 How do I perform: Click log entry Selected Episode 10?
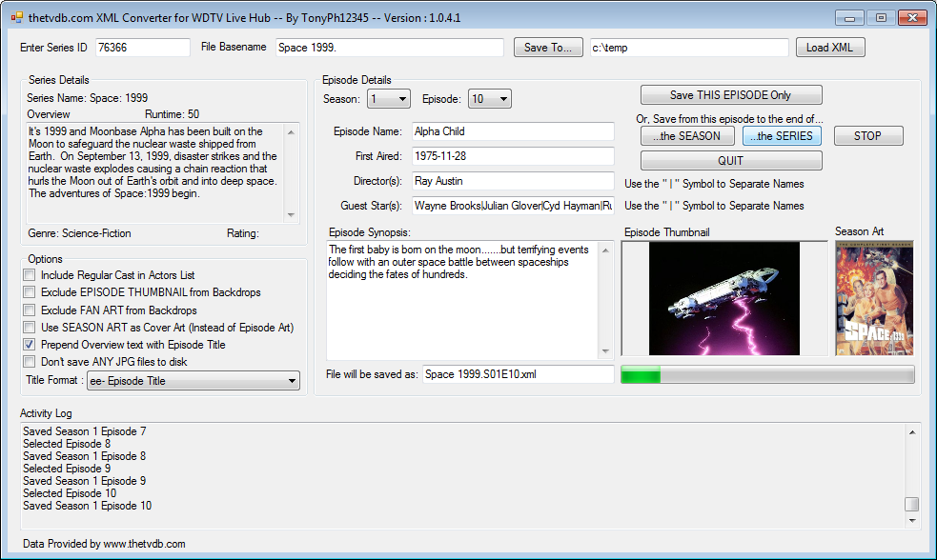70,493
